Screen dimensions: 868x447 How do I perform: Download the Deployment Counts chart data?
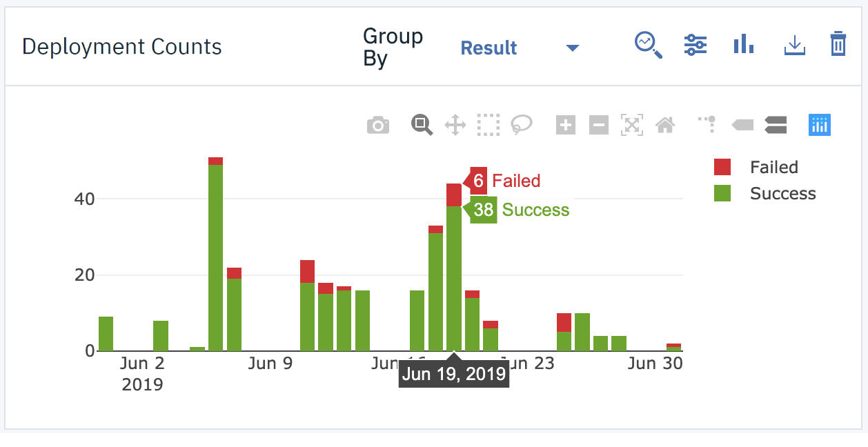click(x=795, y=46)
